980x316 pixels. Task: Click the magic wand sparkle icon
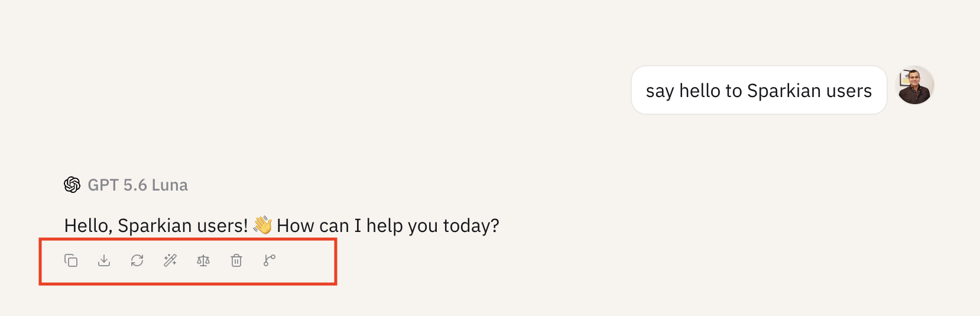(170, 260)
